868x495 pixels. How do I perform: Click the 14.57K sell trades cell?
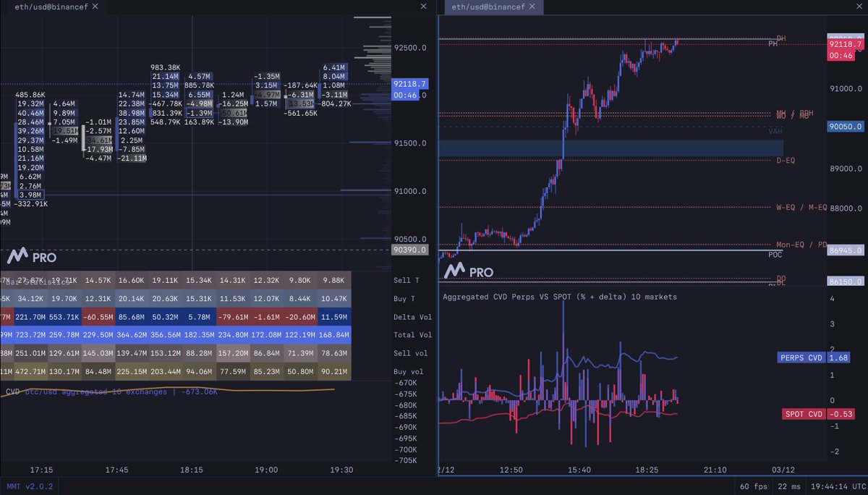[97, 280]
